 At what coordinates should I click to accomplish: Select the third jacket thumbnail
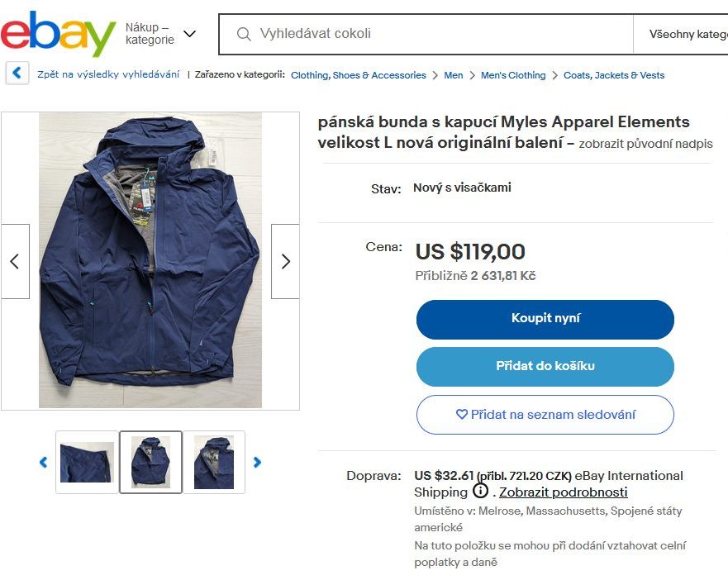(213, 463)
